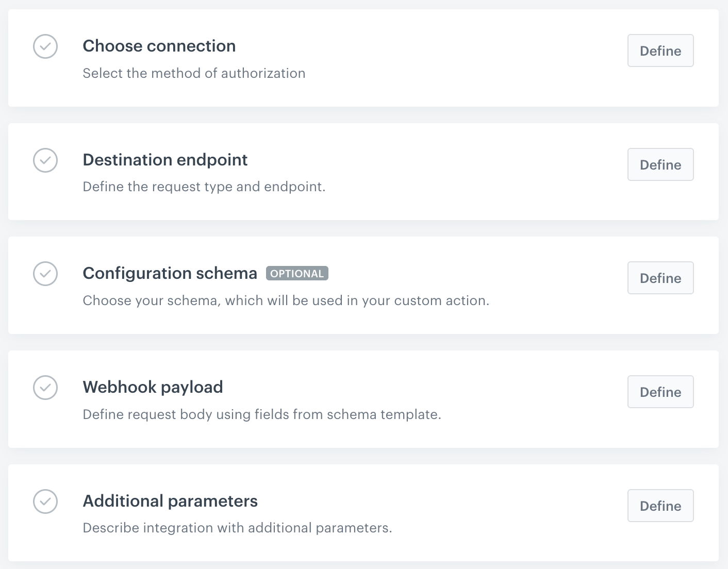Select the Webhook payload heading

click(x=153, y=387)
